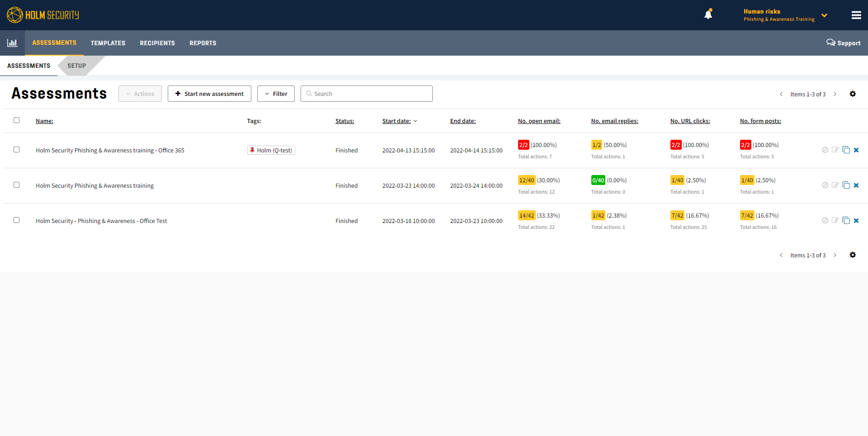Sort by No. URL clicks column
The height and width of the screenshot is (436, 868).
[690, 121]
